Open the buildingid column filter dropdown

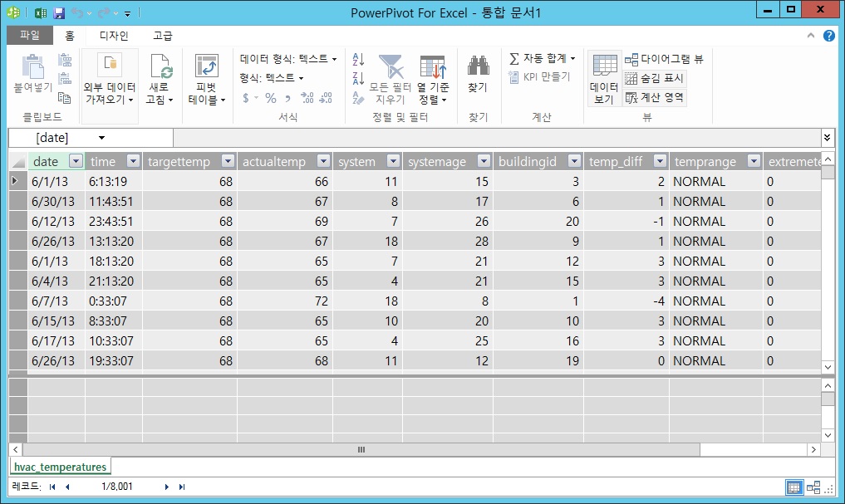point(574,161)
